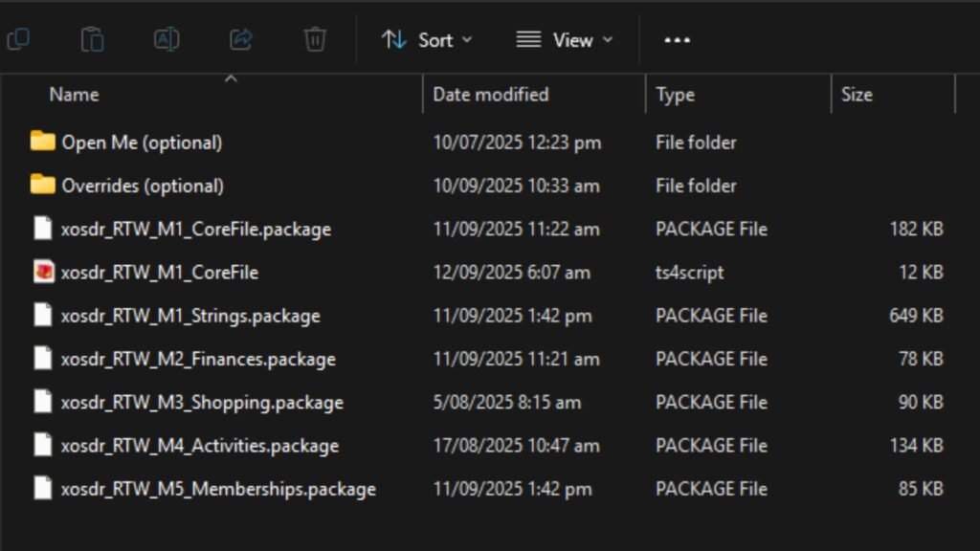
Task: Click the Open Me (optional) folder icon
Action: pos(42,143)
